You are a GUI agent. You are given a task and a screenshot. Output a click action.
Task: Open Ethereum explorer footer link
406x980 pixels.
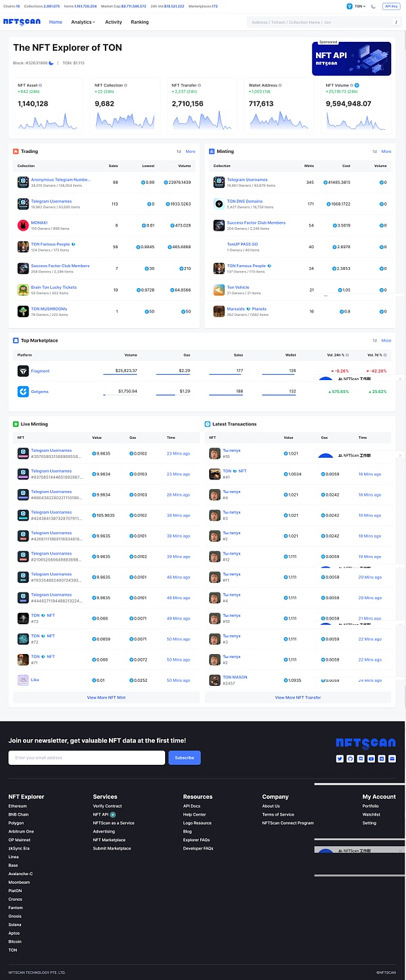pyautogui.click(x=18, y=806)
